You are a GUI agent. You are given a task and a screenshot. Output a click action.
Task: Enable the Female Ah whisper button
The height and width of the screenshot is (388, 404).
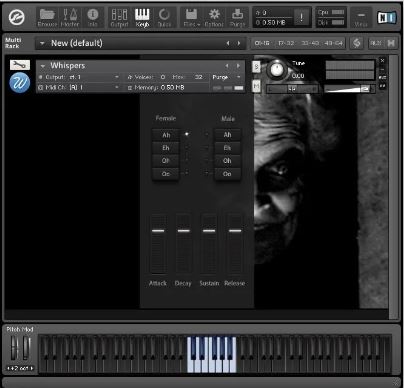(x=166, y=135)
